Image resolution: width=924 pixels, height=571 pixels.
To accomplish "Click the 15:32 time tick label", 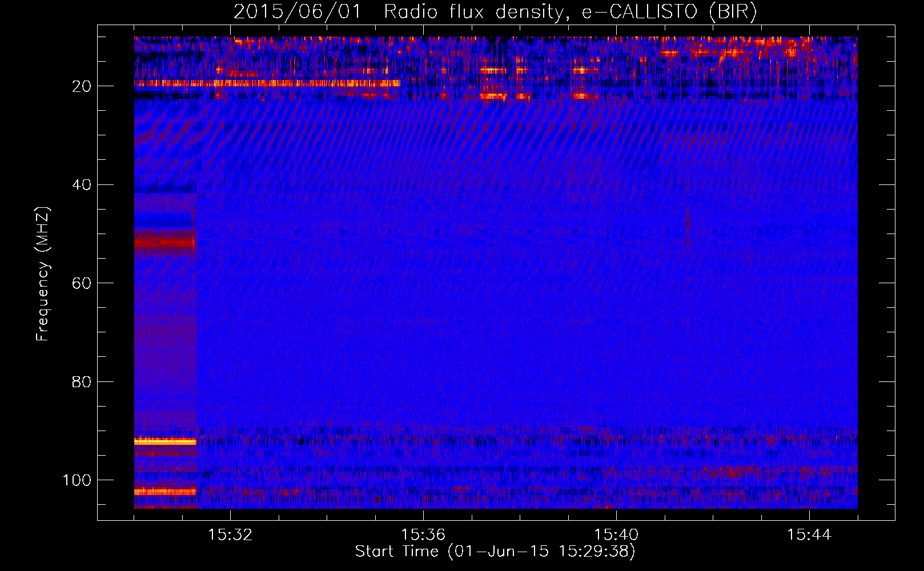I will point(230,535).
